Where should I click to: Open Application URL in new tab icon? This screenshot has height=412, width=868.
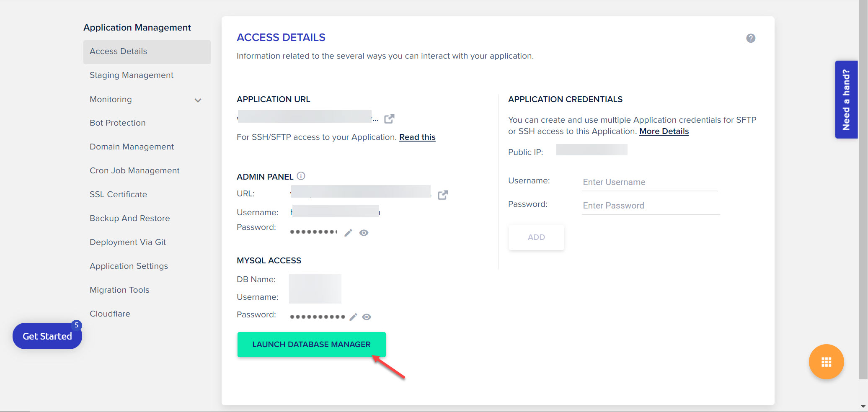point(389,119)
